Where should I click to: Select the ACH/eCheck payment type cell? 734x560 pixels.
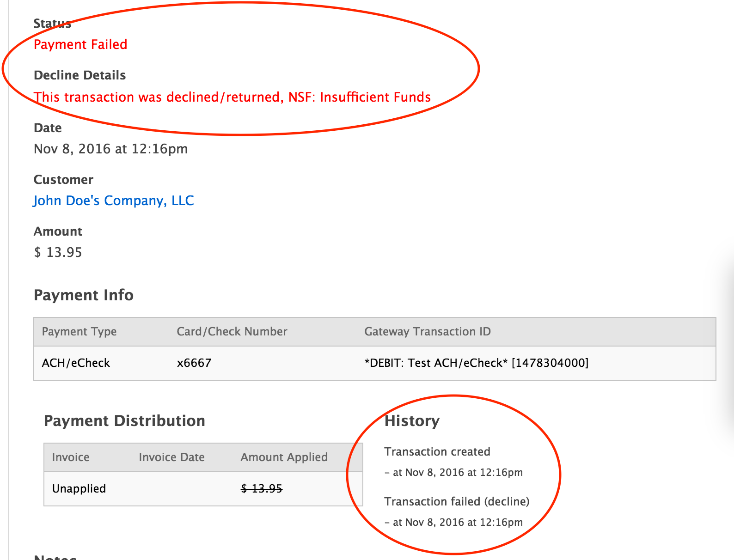tap(76, 363)
